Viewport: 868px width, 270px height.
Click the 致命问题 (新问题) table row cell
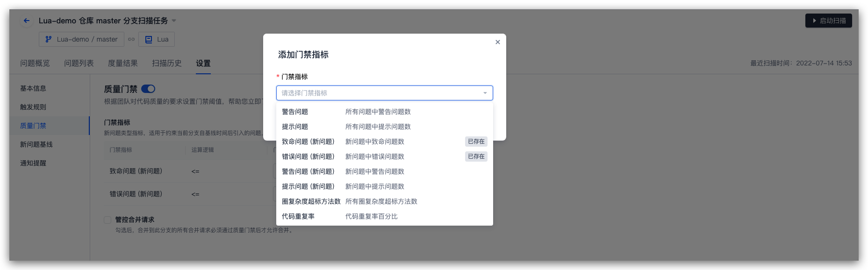136,171
